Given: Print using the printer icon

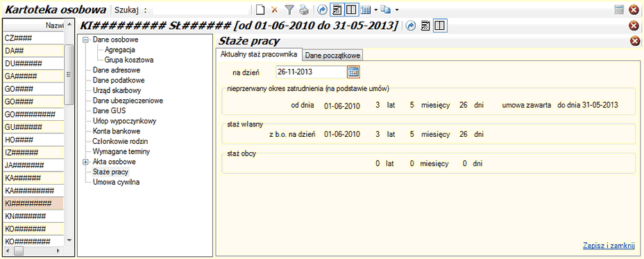Looking at the screenshot, I should (x=303, y=9).
